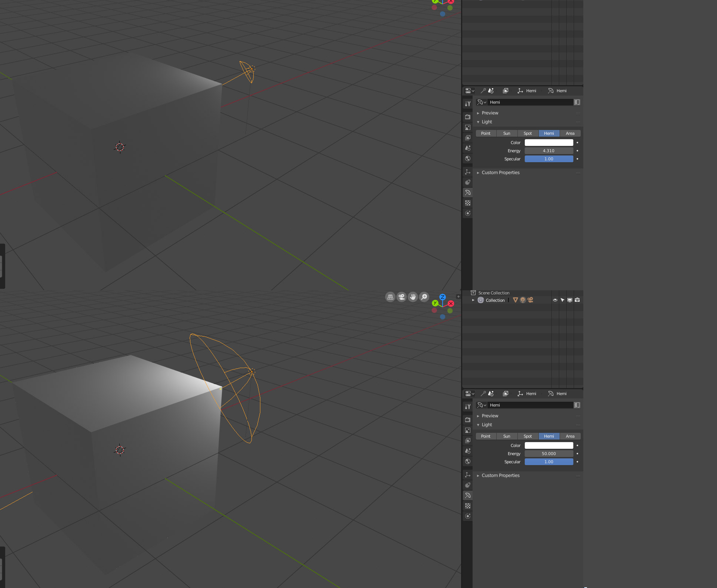This screenshot has width=717, height=588.
Task: Toggle Collection selectability arrow icon
Action: (x=563, y=300)
